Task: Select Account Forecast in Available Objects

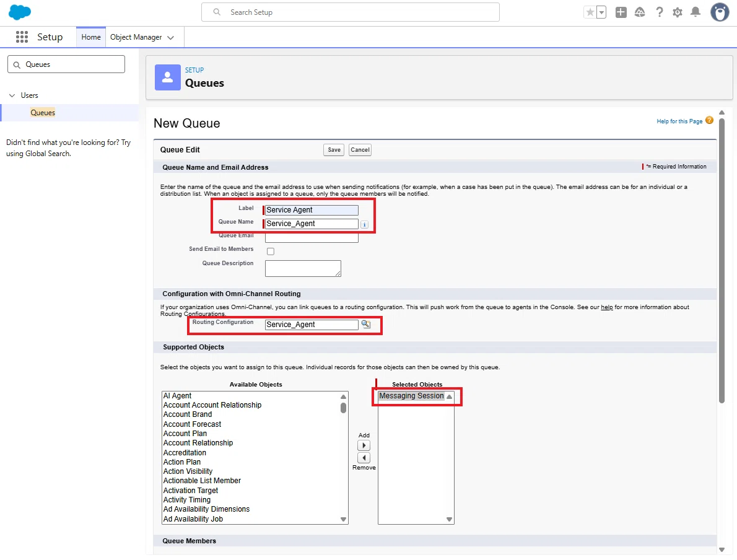Action: click(192, 424)
